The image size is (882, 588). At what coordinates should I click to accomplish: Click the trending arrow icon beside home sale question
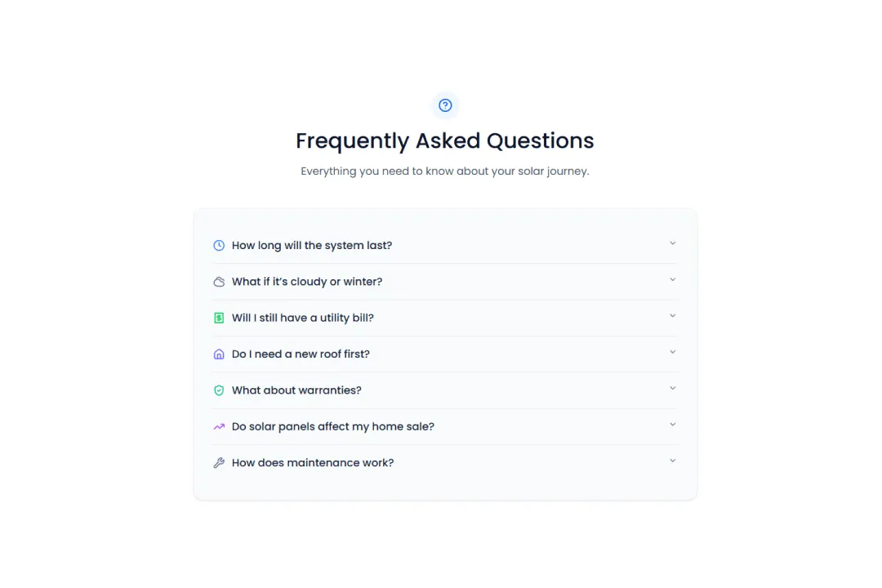219,425
